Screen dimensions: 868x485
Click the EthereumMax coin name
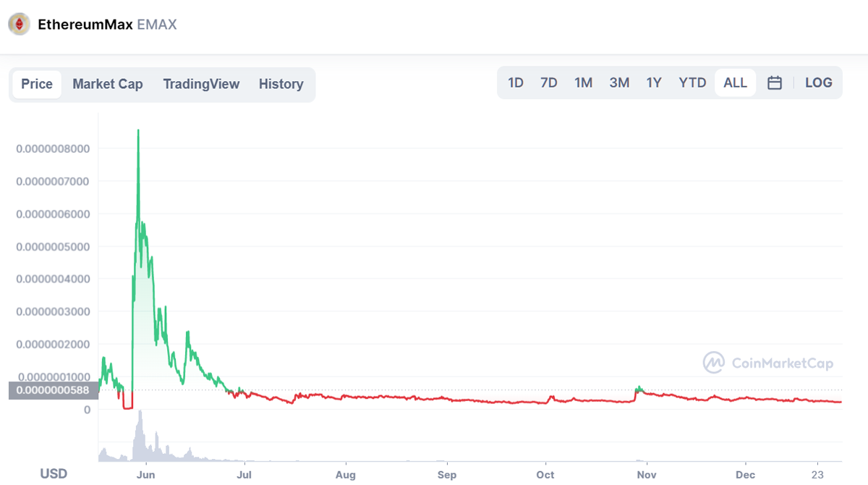pyautogui.click(x=85, y=25)
